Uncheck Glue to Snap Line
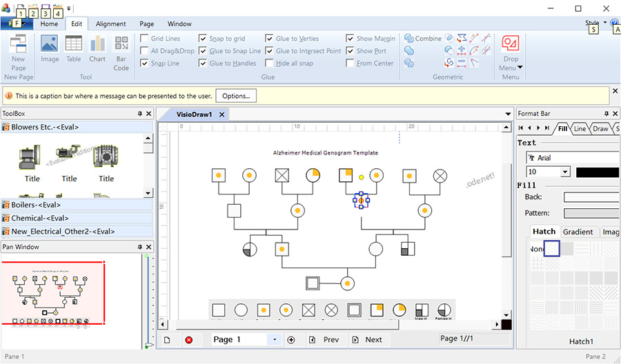This screenshot has height=364, width=621. point(203,50)
